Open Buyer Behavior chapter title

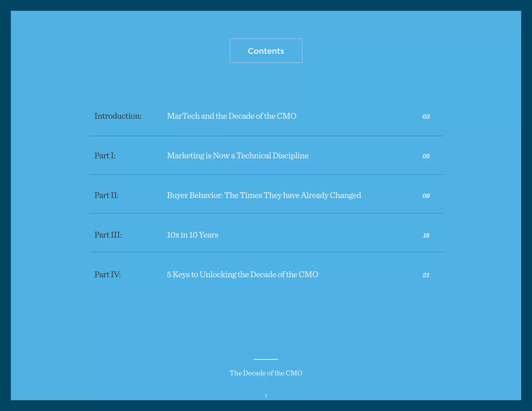coord(264,195)
